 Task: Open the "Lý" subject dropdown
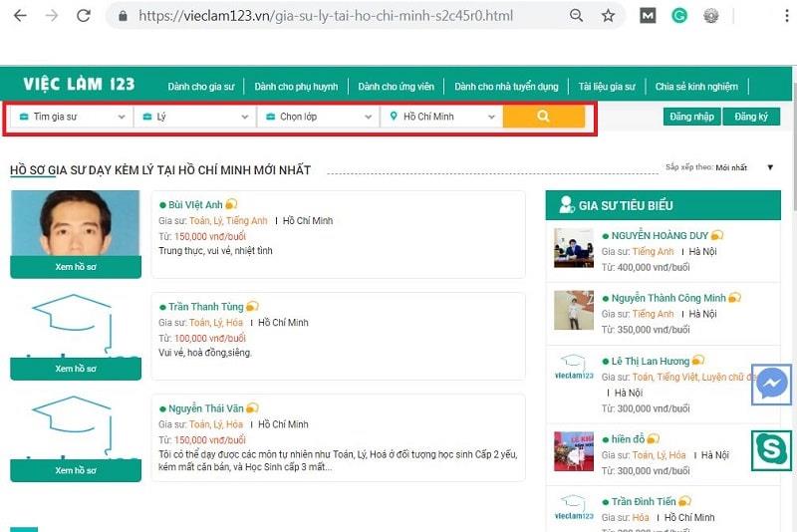tap(195, 117)
